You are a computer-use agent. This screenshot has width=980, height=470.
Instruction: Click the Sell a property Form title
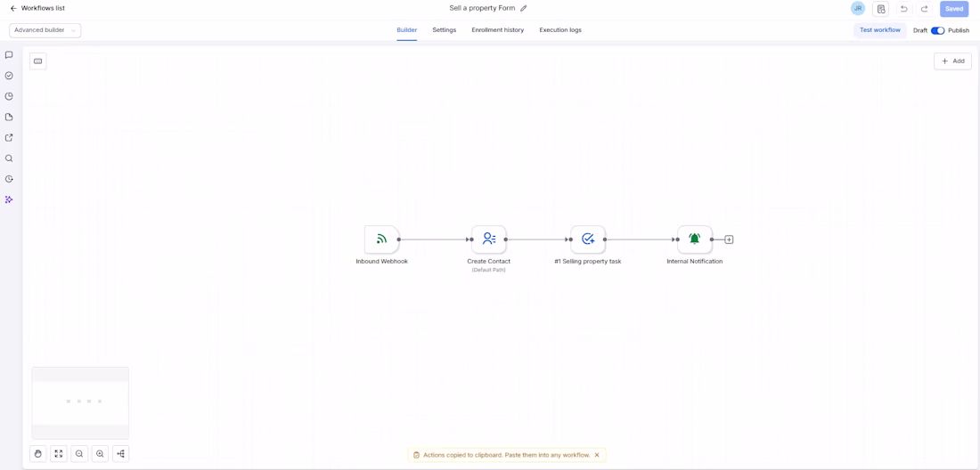tap(482, 9)
